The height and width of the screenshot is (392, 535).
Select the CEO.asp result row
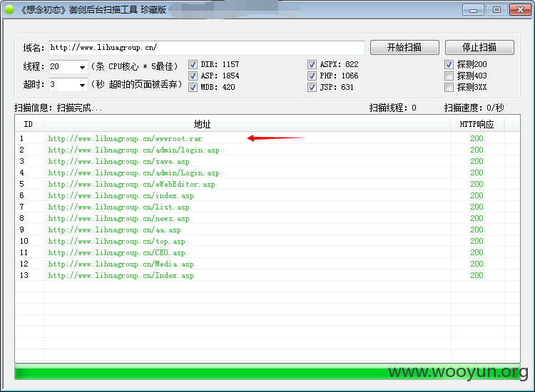tap(267, 252)
